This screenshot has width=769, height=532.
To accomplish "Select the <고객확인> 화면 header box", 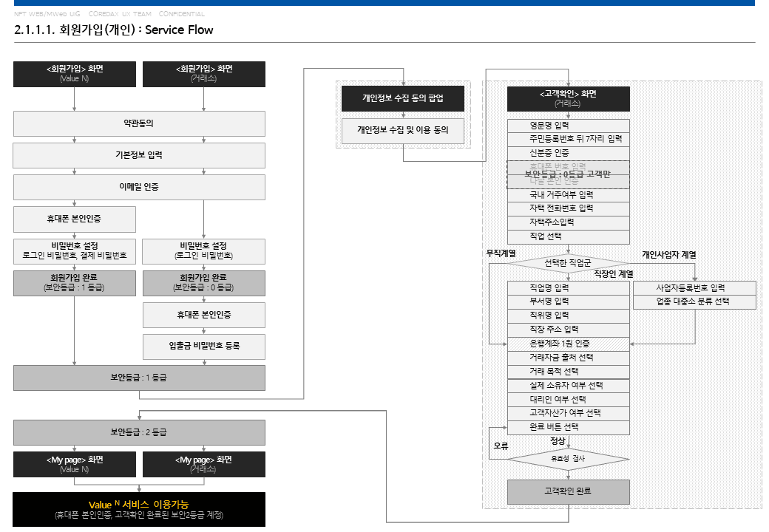I will 569,99.
